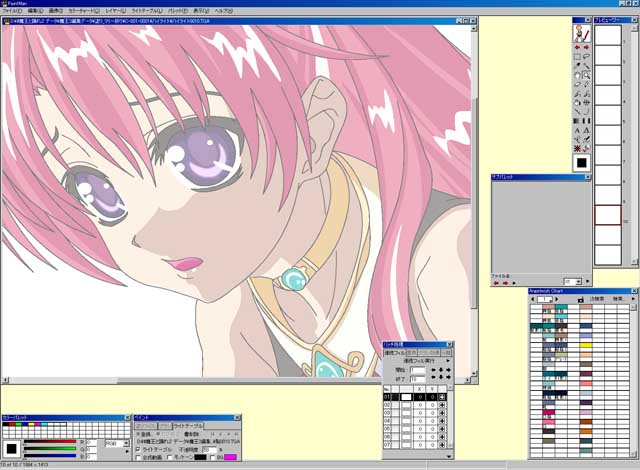The width and height of the screenshot is (640, 470).
Task: Click the blue slider in color palette
Action: pos(50,456)
